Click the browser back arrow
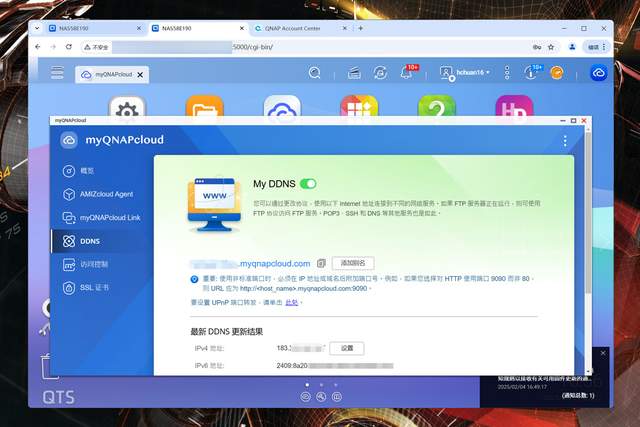Image resolution: width=640 pixels, height=427 pixels. point(38,47)
